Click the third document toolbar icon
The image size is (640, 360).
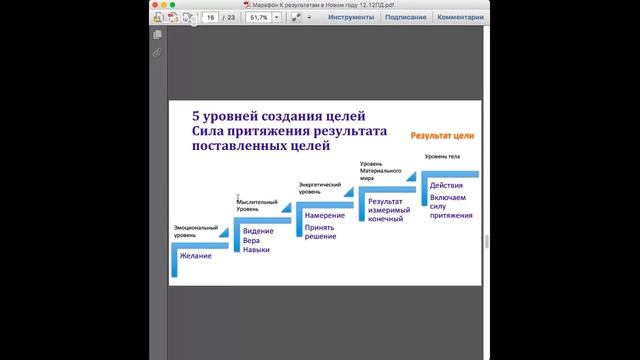(x=188, y=18)
